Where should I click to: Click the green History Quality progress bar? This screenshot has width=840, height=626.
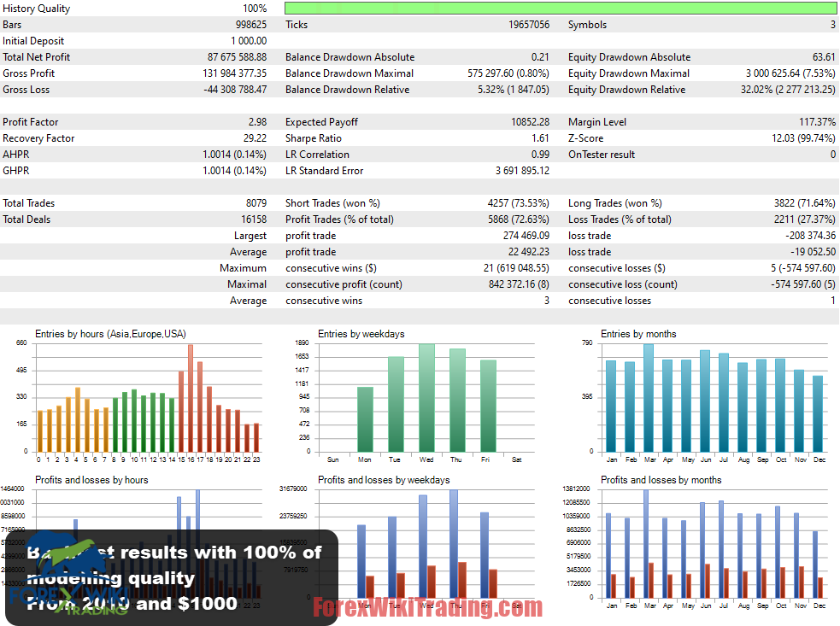[561, 9]
